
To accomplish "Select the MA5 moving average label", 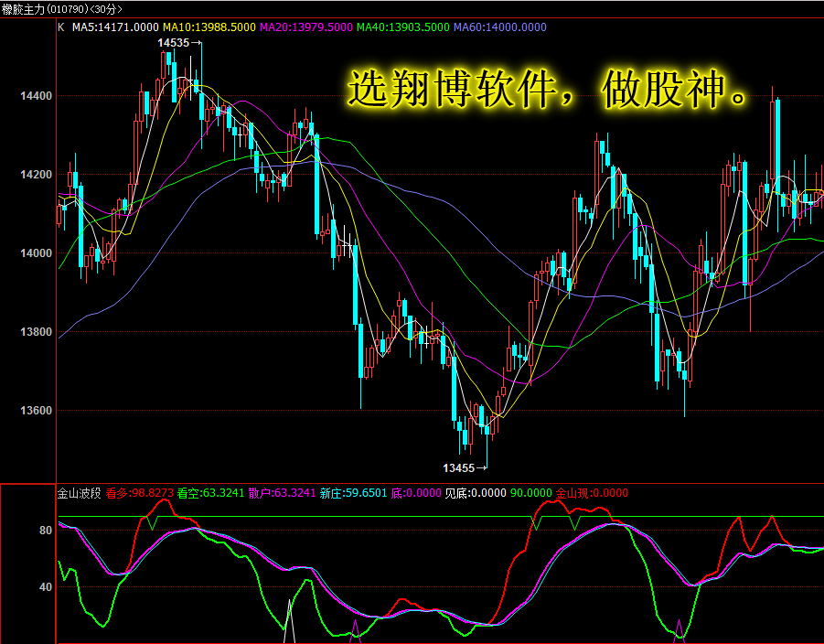I will (115, 27).
